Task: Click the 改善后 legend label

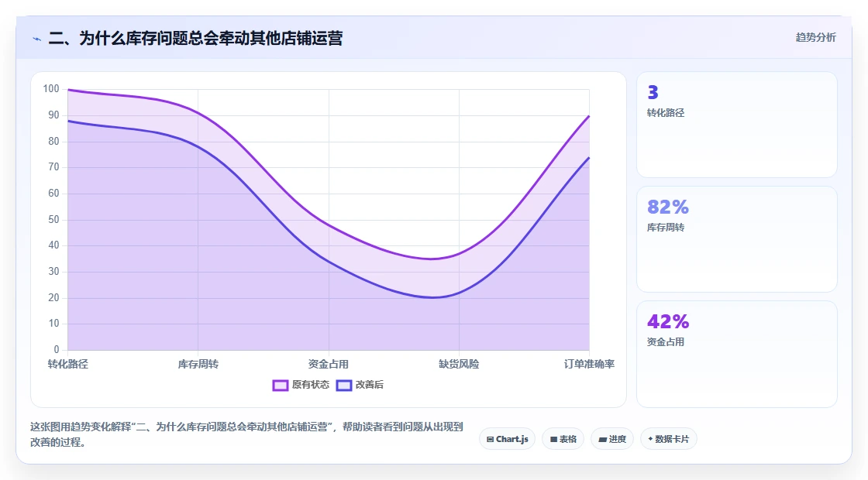Action: point(369,385)
